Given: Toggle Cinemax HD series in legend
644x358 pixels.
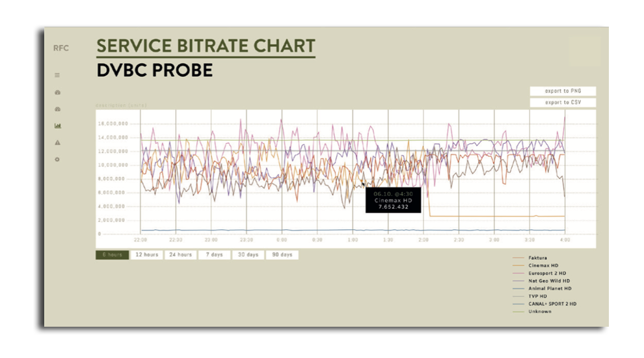Looking at the screenshot, I should click(543, 266).
